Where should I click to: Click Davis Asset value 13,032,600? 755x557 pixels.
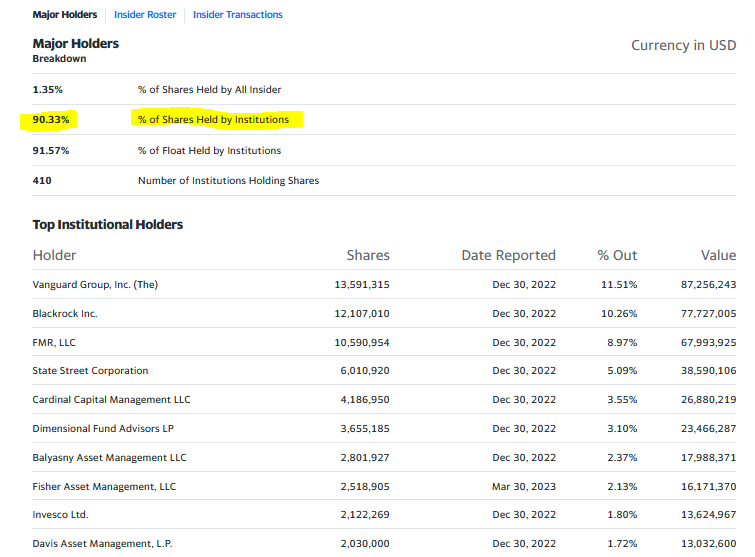(x=708, y=544)
